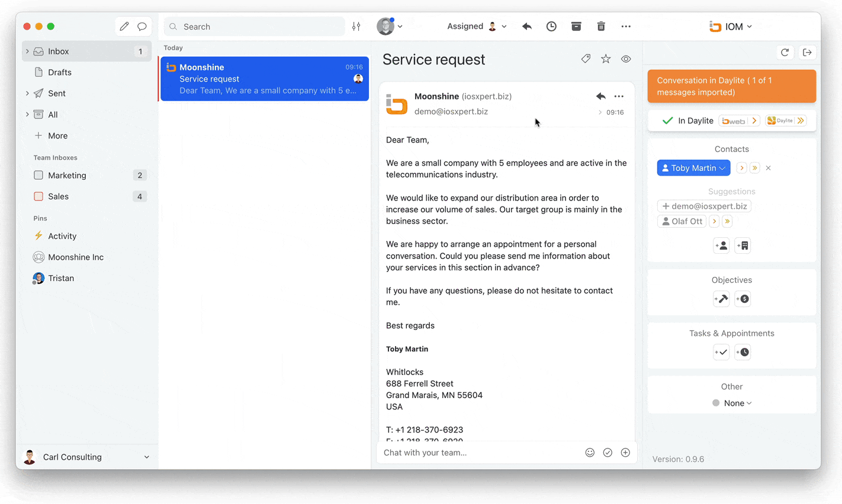Remove Toby Martin contact with X
Image resolution: width=842 pixels, height=504 pixels.
coord(769,169)
